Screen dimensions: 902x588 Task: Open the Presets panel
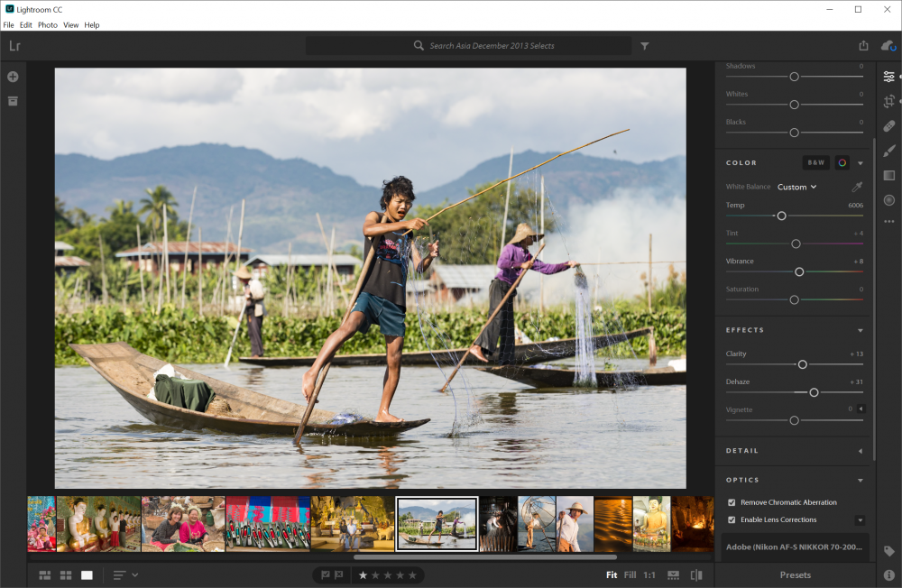pos(795,574)
